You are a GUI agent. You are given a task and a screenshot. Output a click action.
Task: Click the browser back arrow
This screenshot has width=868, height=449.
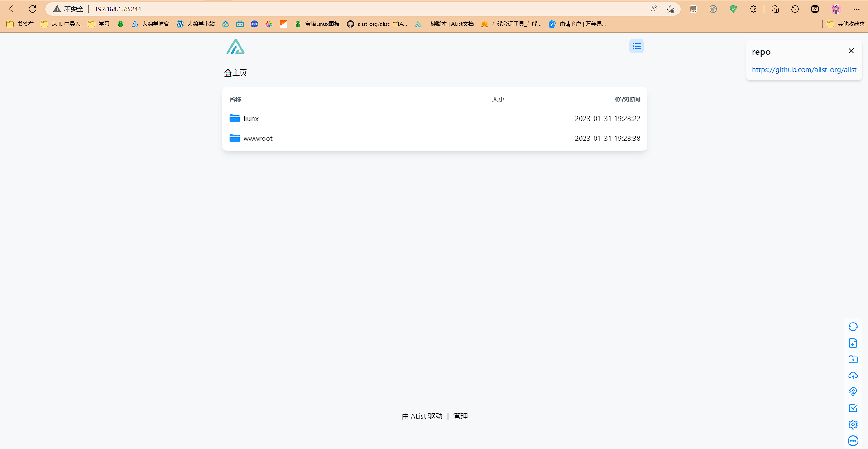click(x=13, y=9)
